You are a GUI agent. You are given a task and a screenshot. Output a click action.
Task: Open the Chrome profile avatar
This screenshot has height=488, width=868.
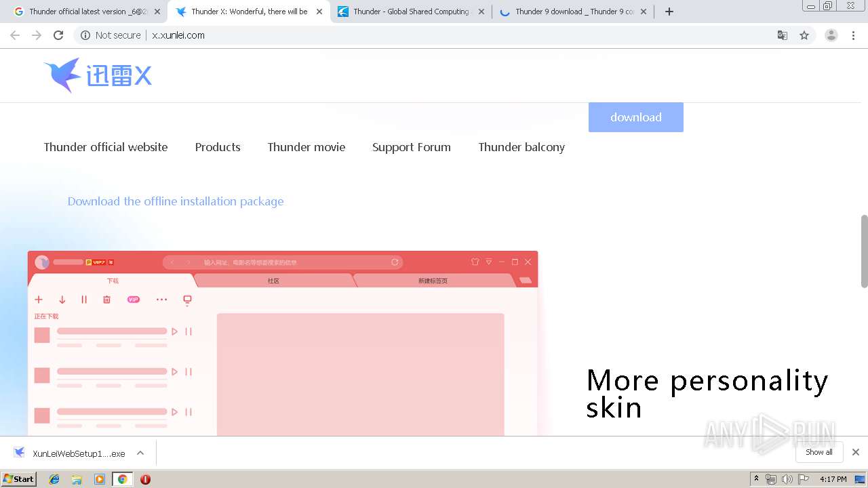[x=831, y=35]
